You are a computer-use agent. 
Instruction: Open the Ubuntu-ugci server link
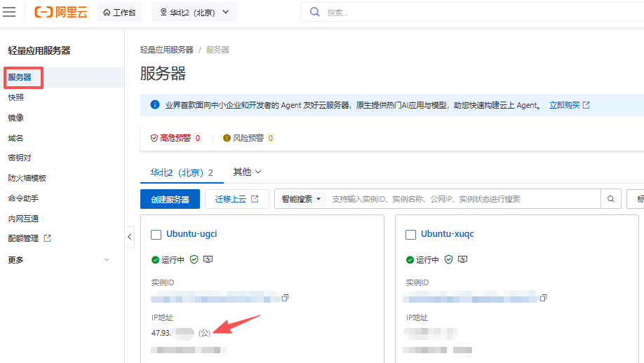click(192, 234)
